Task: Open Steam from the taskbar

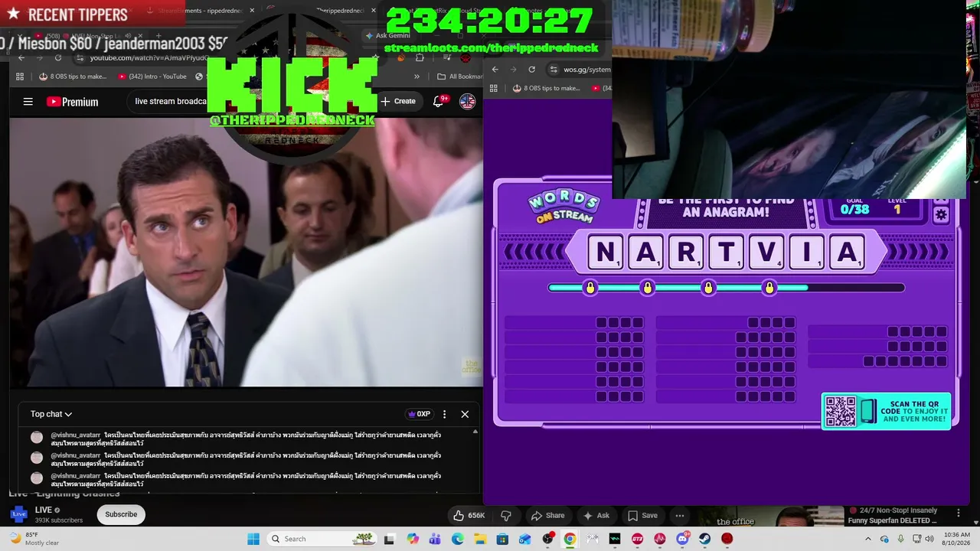Action: tap(704, 539)
